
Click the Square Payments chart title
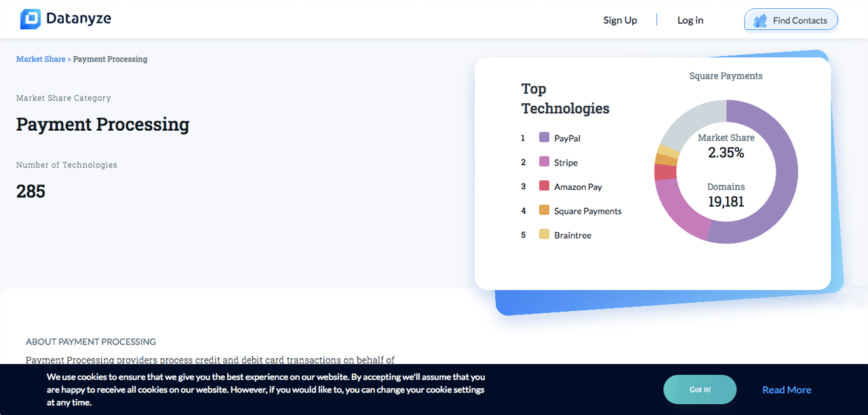click(726, 76)
